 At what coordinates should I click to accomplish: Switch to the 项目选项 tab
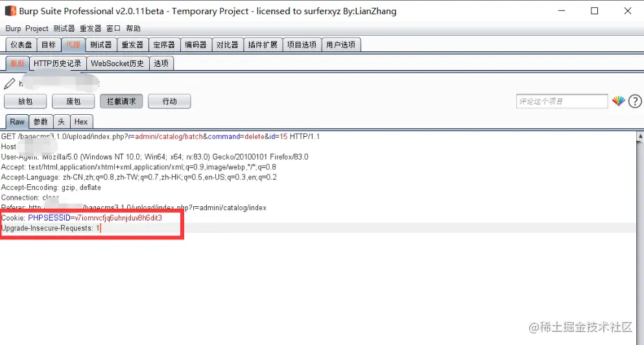[302, 45]
